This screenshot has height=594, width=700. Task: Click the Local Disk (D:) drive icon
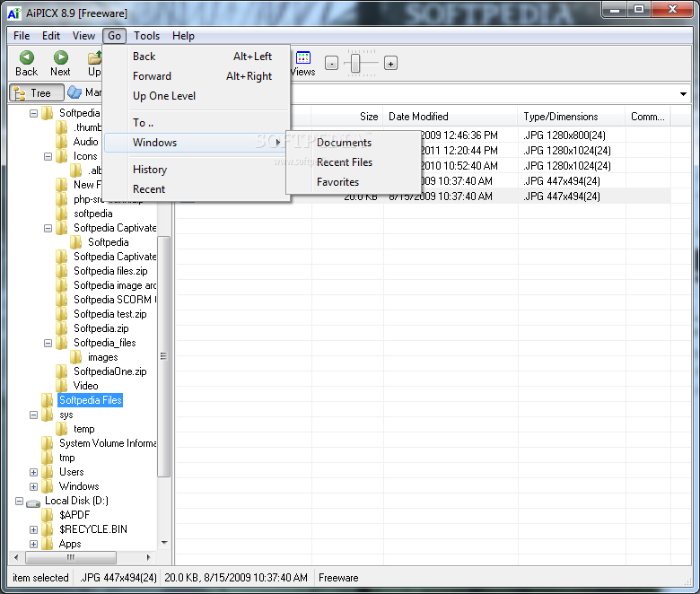point(33,502)
